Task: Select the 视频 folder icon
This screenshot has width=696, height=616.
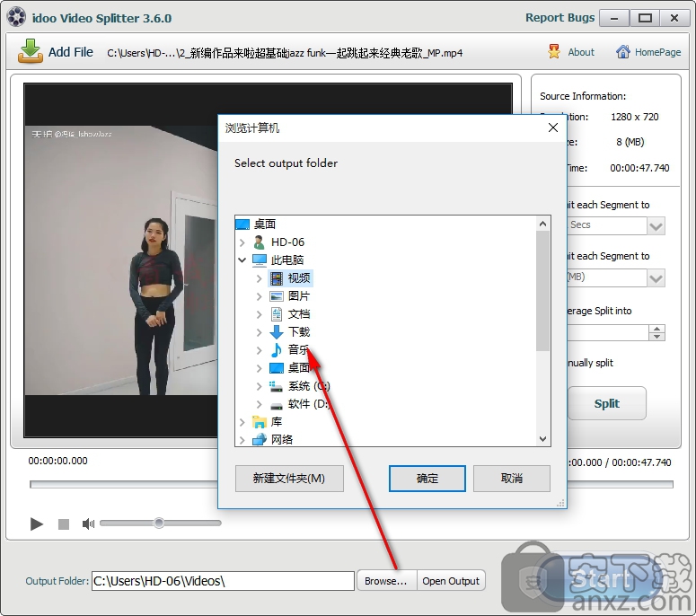Action: tap(276, 278)
